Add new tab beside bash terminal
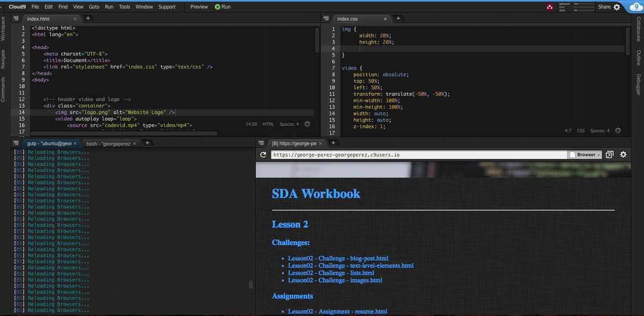This screenshot has width=644, height=316. pyautogui.click(x=147, y=143)
